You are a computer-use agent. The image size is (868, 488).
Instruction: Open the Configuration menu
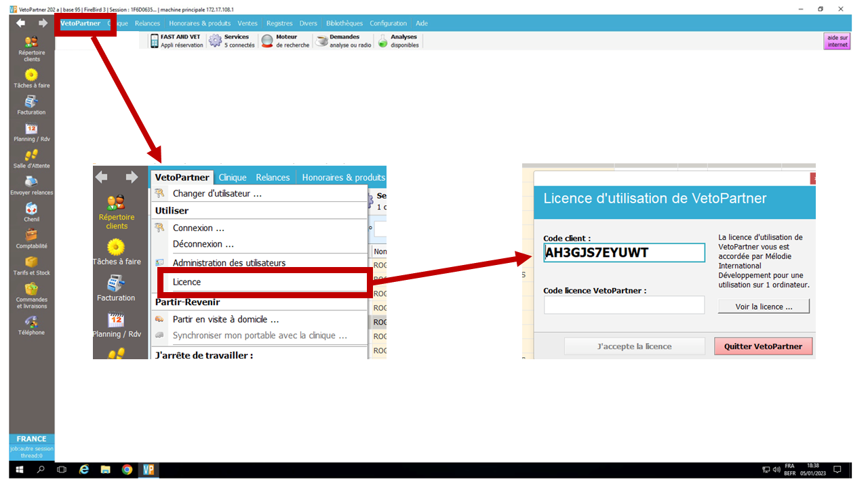[389, 23]
